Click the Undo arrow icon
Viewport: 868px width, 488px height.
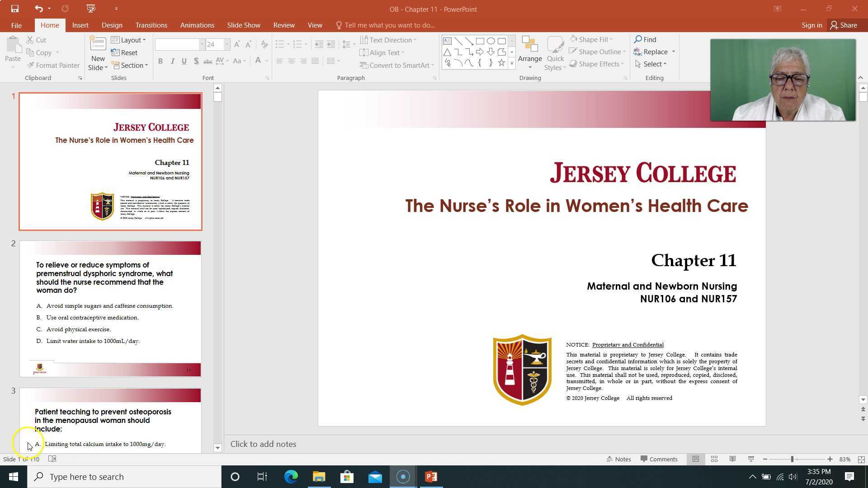coord(38,9)
